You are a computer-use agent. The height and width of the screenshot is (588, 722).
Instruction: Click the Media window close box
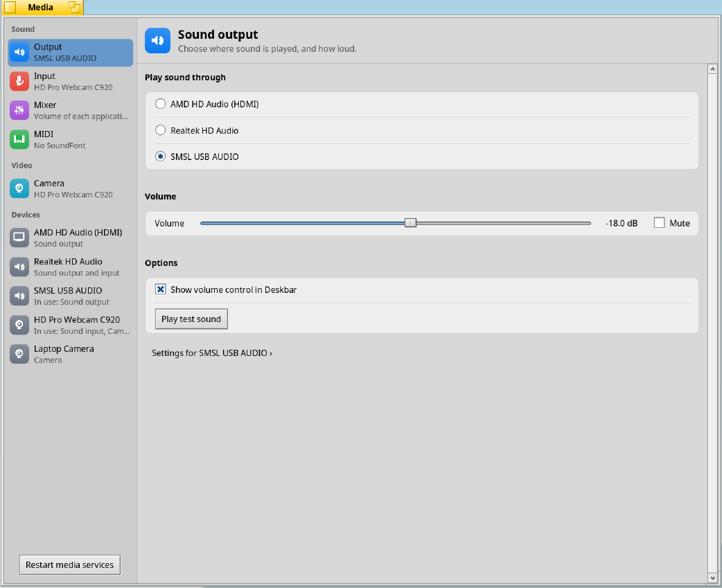(x=10, y=7)
